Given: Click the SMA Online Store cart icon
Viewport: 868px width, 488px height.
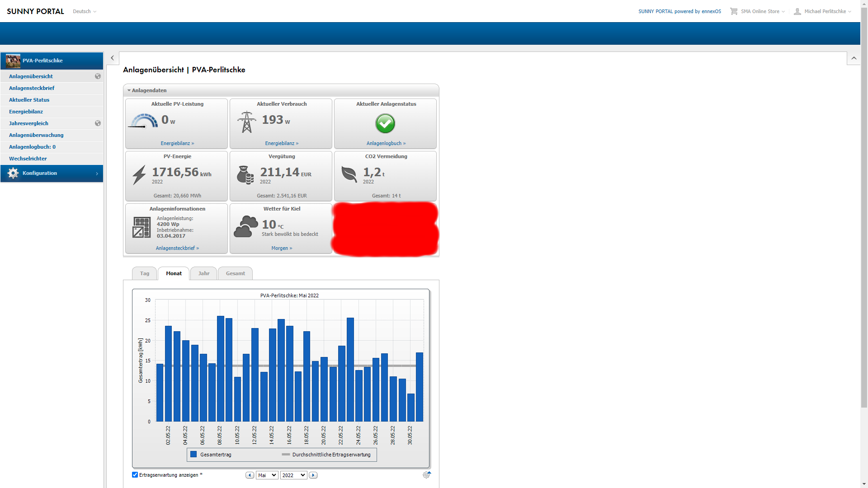Looking at the screenshot, I should (x=734, y=11).
